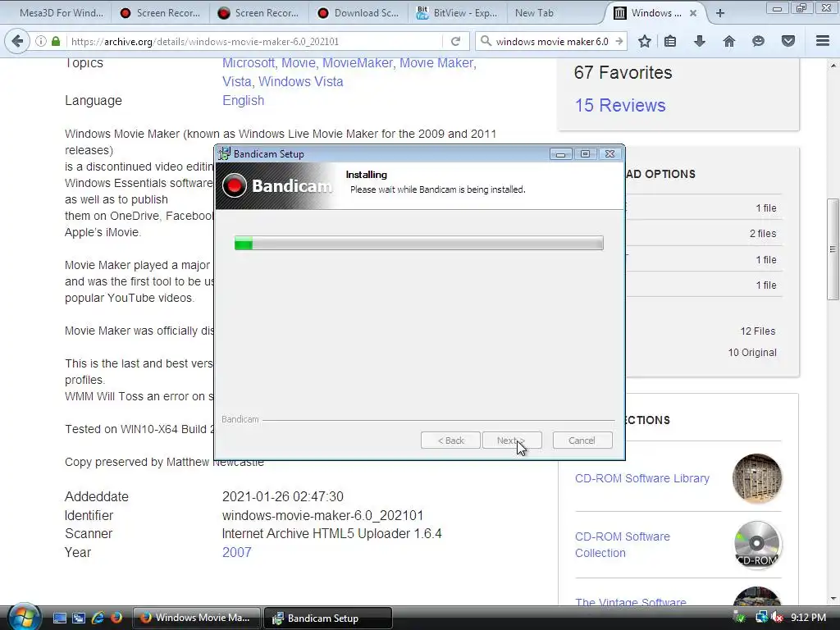
Task: Click the archive.org address bar URL
Action: coord(204,41)
